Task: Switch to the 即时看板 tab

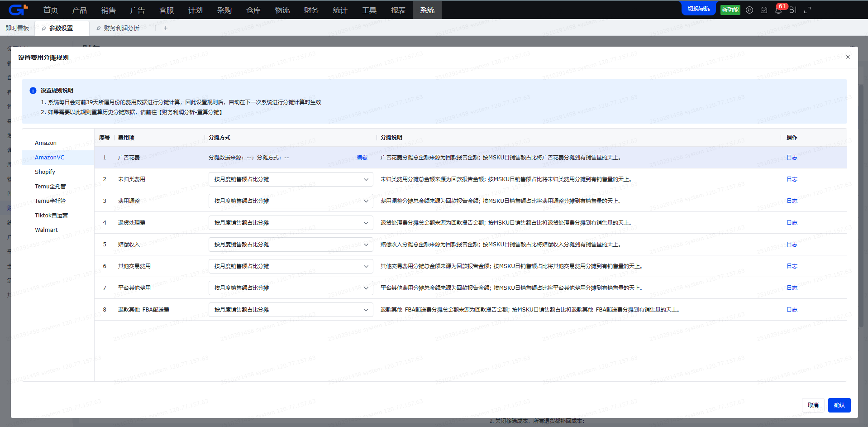Action: point(17,28)
